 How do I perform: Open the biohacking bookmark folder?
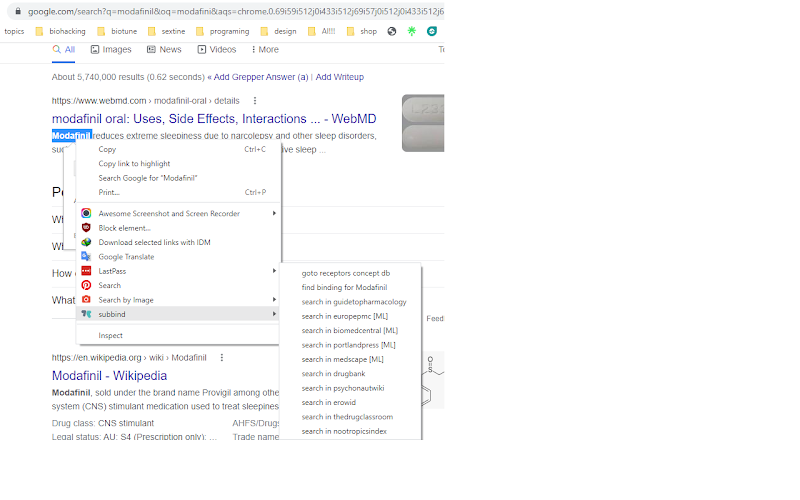point(60,31)
